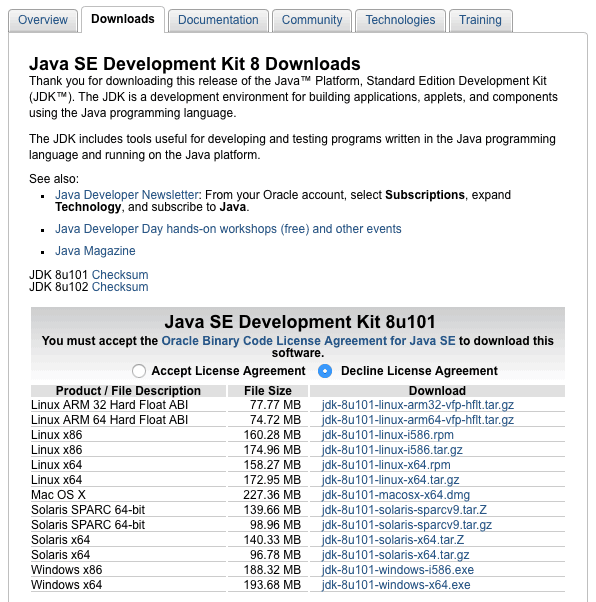
Task: Click the File Size column header
Action: click(268, 390)
